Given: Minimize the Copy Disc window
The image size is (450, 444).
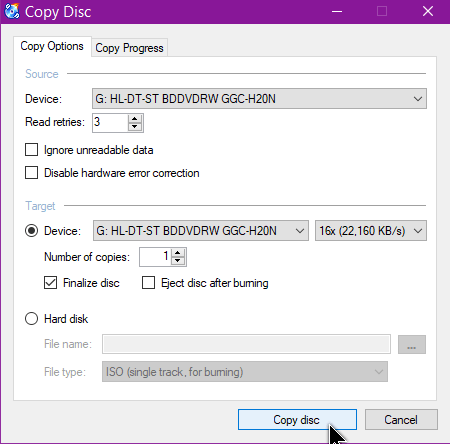Looking at the screenshot, I should 337,12.
